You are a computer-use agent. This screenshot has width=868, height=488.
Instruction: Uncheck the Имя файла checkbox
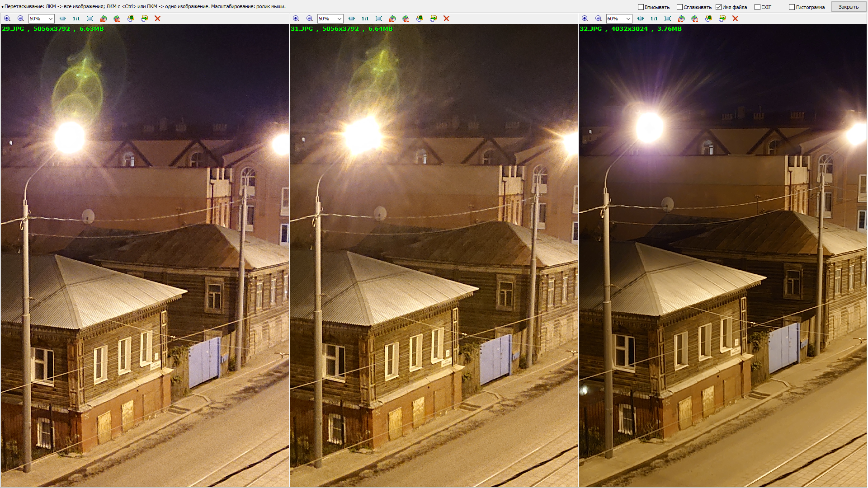[x=718, y=7]
